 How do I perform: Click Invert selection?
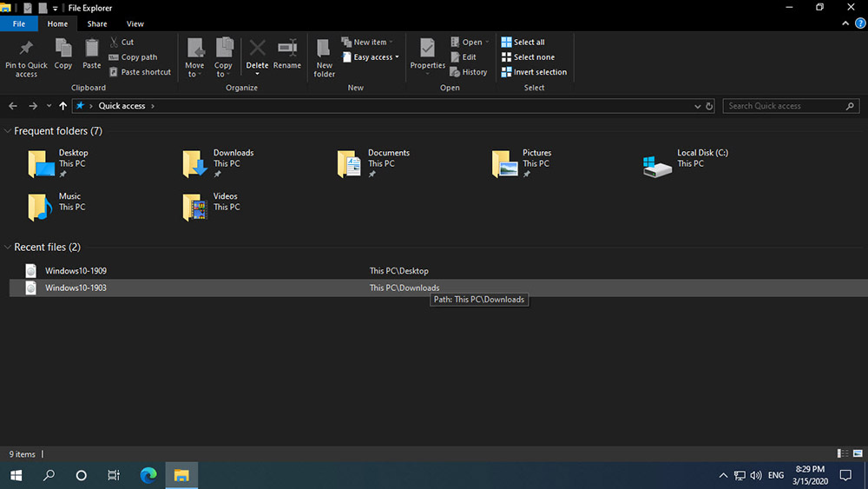click(x=534, y=72)
